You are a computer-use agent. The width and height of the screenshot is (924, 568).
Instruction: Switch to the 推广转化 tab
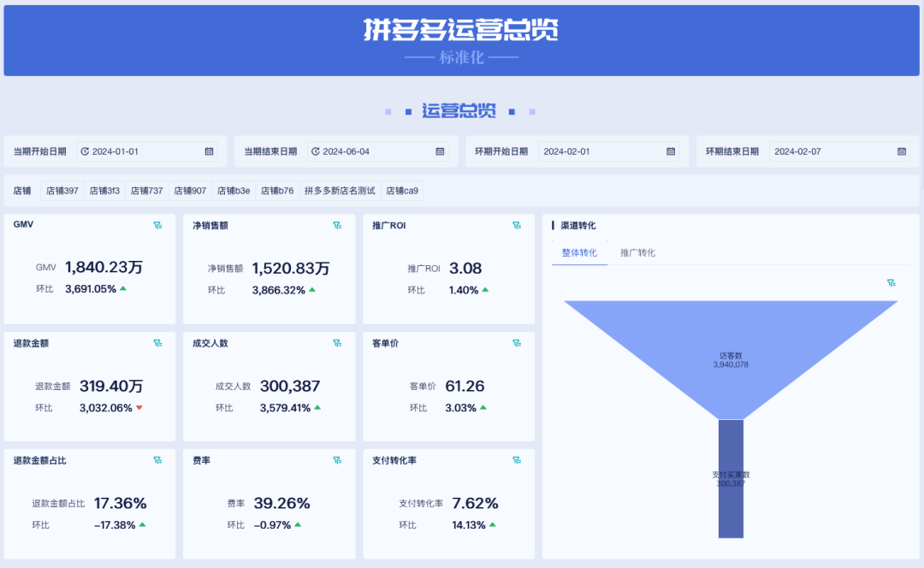[x=637, y=252]
